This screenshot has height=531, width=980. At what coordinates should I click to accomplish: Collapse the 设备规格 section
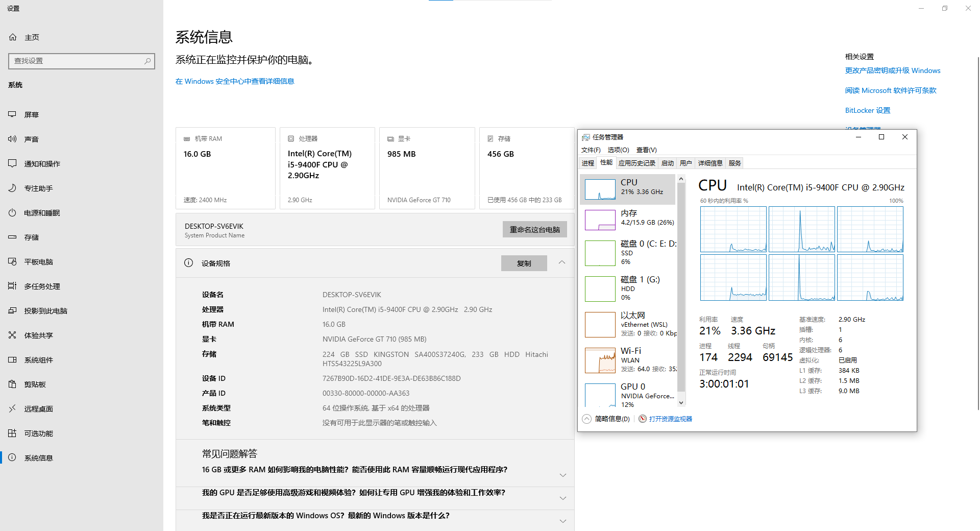coord(561,263)
